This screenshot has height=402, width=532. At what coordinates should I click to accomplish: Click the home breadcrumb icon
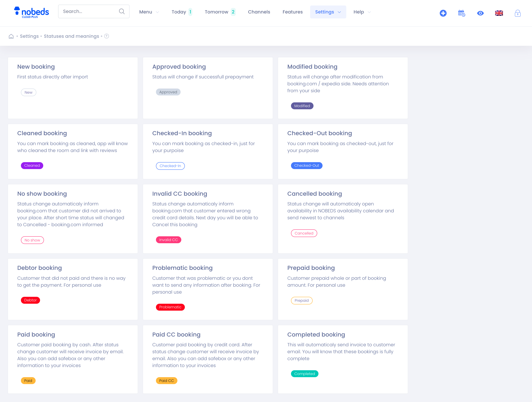(x=11, y=36)
